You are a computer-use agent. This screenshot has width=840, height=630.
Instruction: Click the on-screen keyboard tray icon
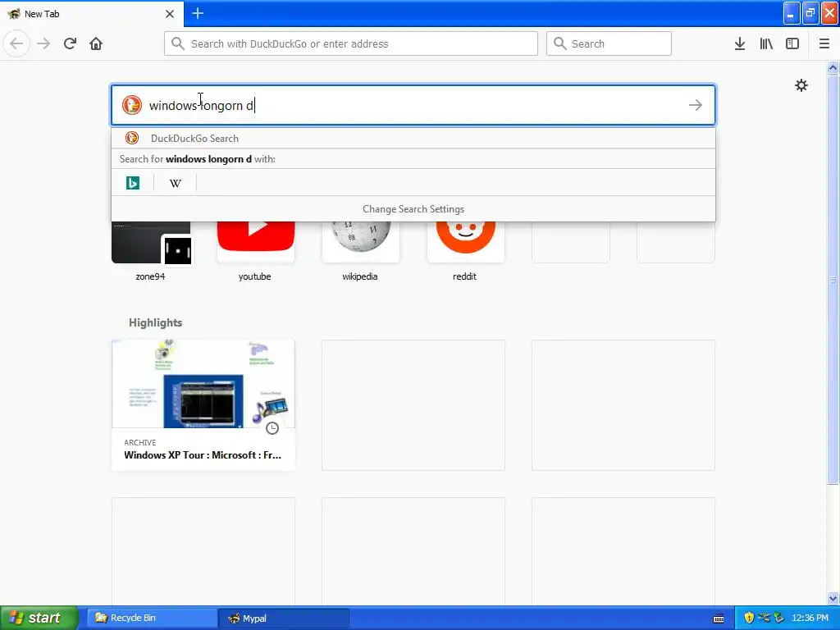coord(719,619)
